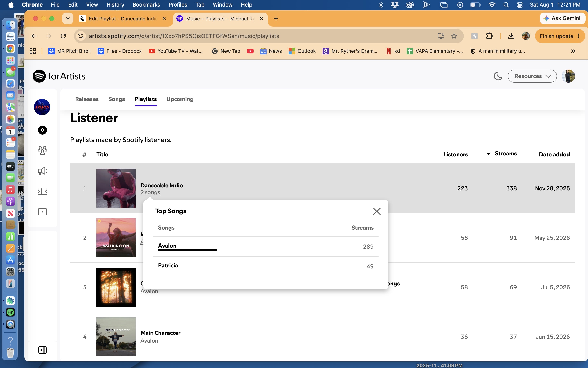Open the Trash in the Dock
Viewport: 588px width, 368px height.
tap(10, 353)
